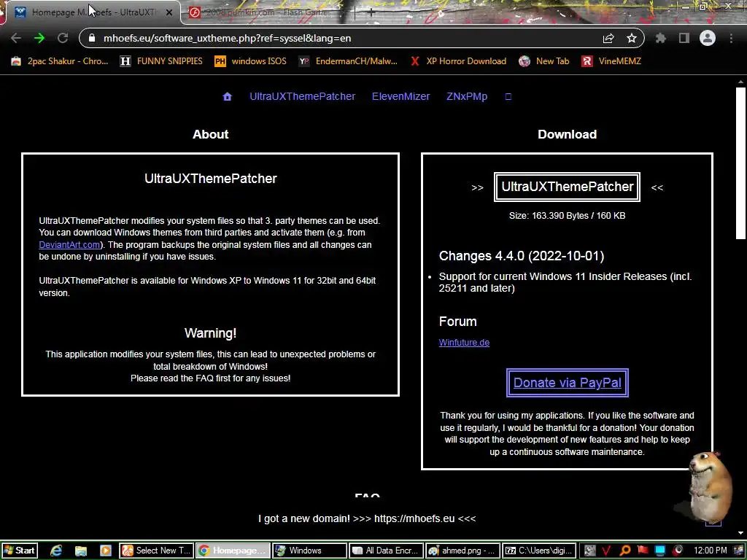Click the 'Warning!' heading
This screenshot has height=560, width=747.
click(211, 332)
